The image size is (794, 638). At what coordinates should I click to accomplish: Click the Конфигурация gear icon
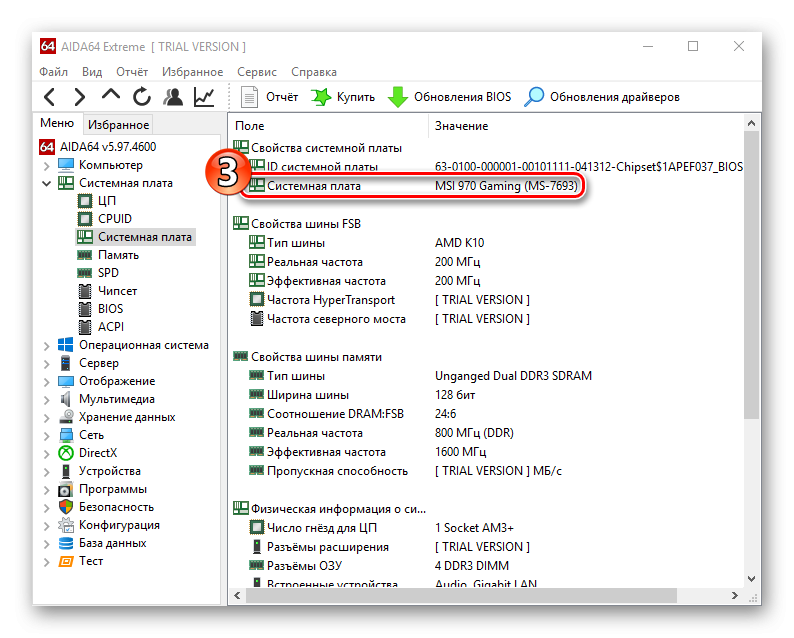(x=66, y=525)
